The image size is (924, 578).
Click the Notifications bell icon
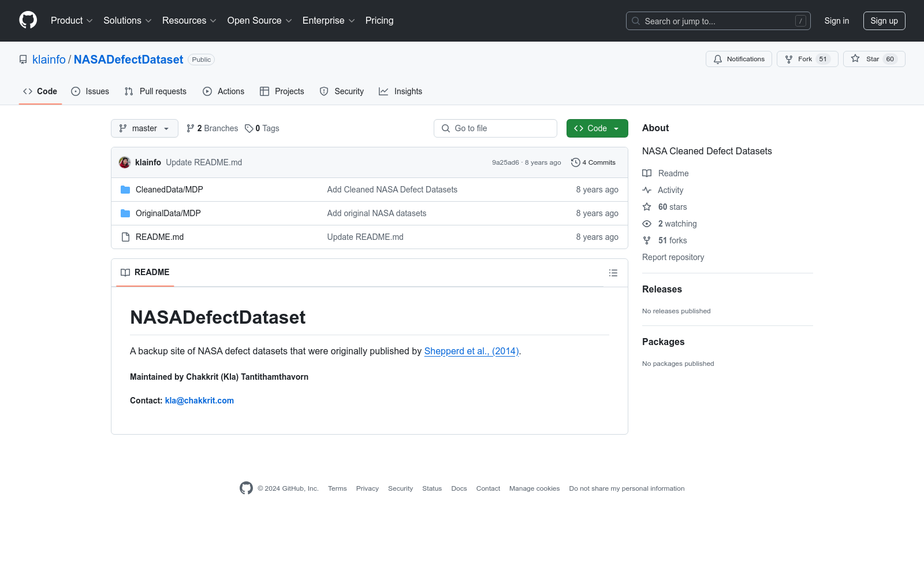(718, 58)
